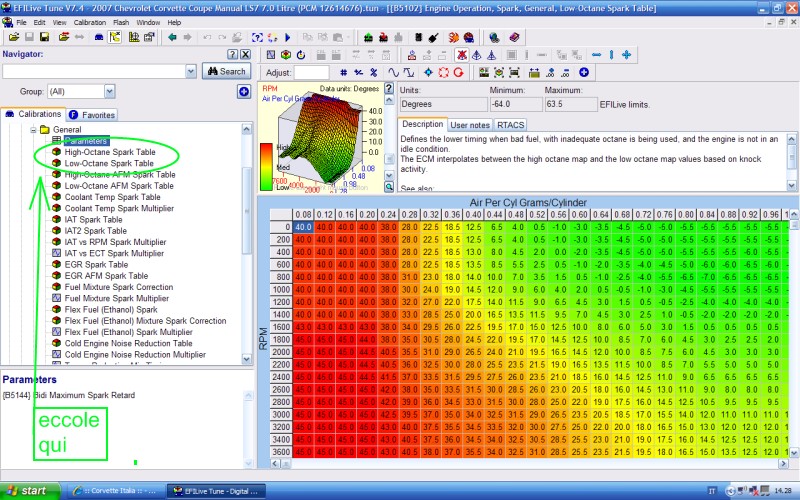Open alternate tune for comparison (folder with red arrows)
The image size is (800, 500).
point(64,37)
